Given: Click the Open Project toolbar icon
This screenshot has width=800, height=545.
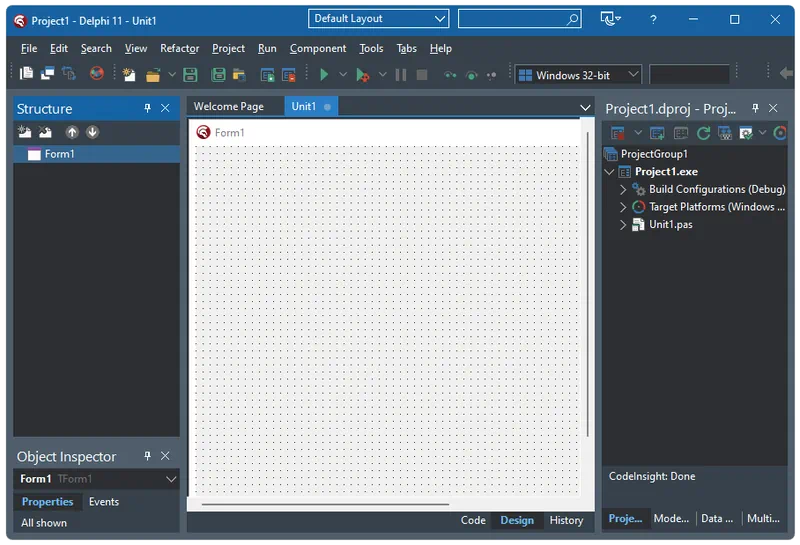Looking at the screenshot, I should tap(239, 75).
